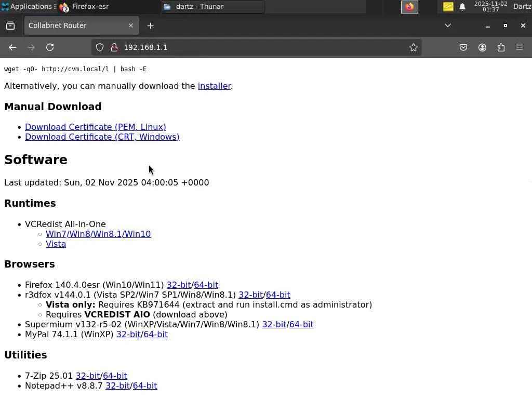Click the forward navigation arrow
This screenshot has height=399, width=532.
[31, 47]
